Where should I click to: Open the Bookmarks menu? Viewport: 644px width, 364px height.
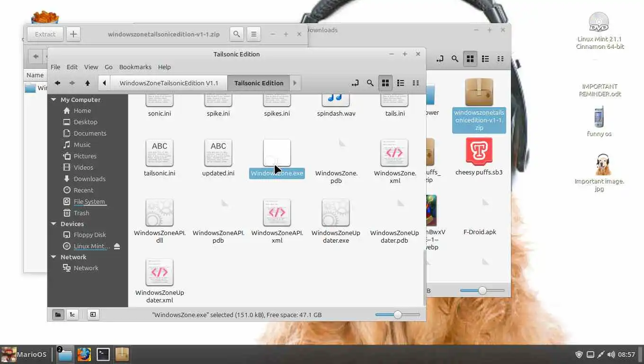135,67
